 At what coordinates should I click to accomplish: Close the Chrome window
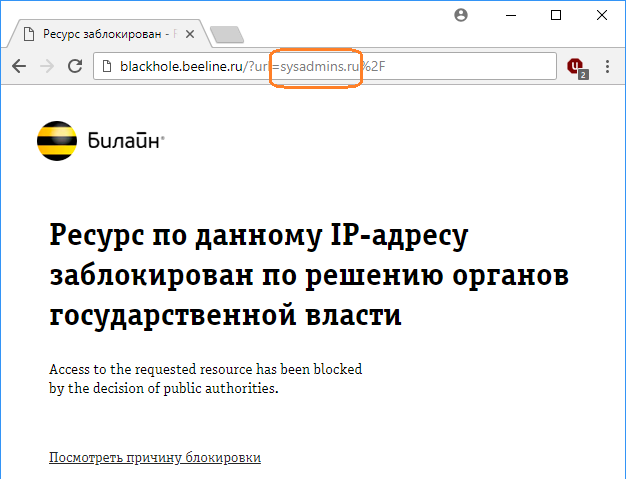click(602, 16)
